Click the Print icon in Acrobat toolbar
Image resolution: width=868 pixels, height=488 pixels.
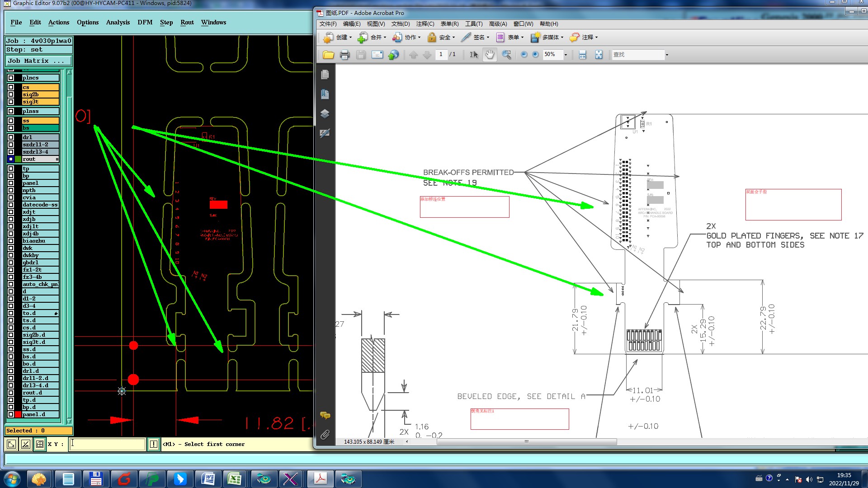point(344,55)
